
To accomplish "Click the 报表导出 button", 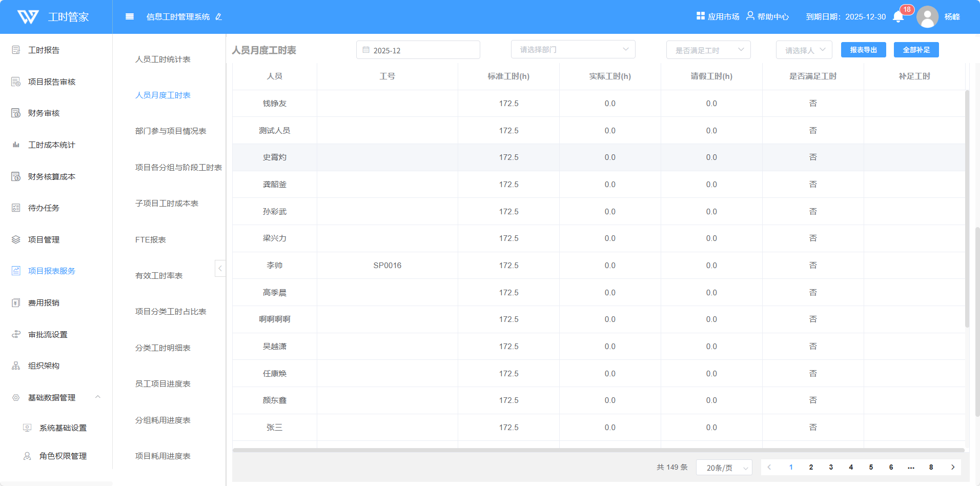I will tap(863, 50).
